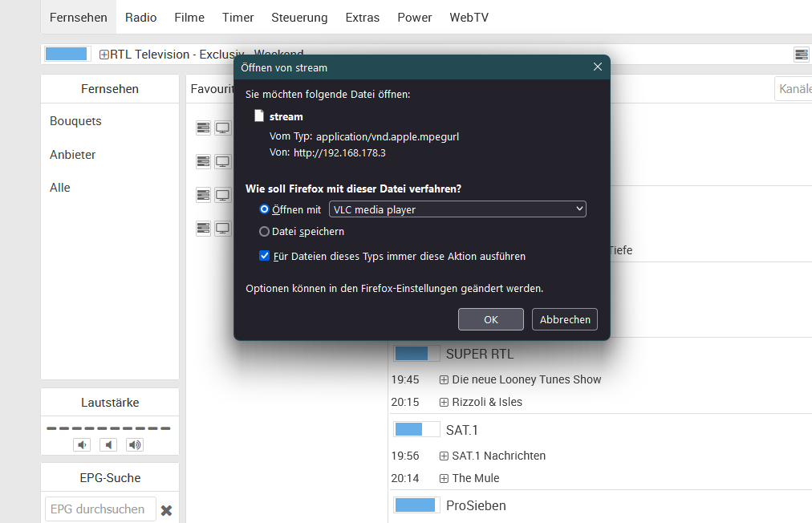812x523 pixels.
Task: Click the 'Die neue Looney Tunes Show' title
Action: 526,380
